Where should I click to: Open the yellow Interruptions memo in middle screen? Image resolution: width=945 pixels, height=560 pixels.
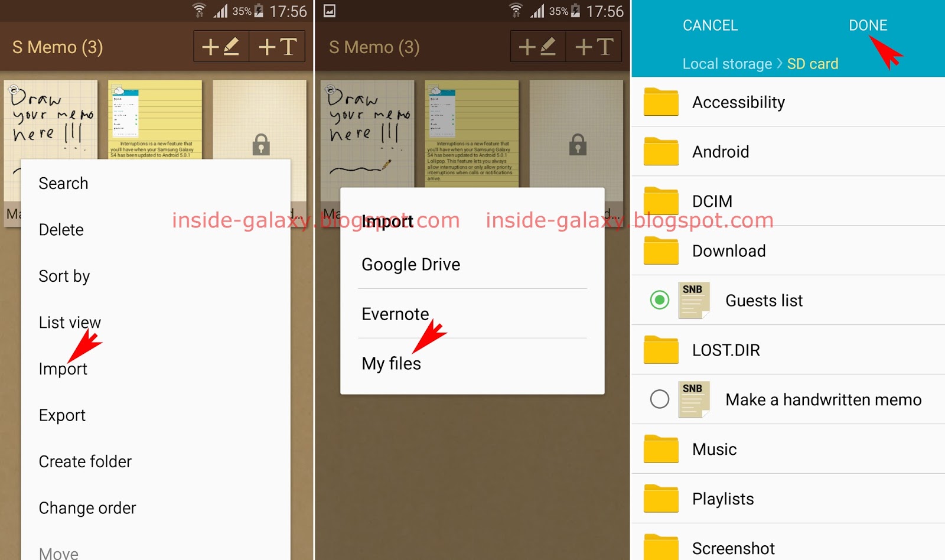point(472,134)
